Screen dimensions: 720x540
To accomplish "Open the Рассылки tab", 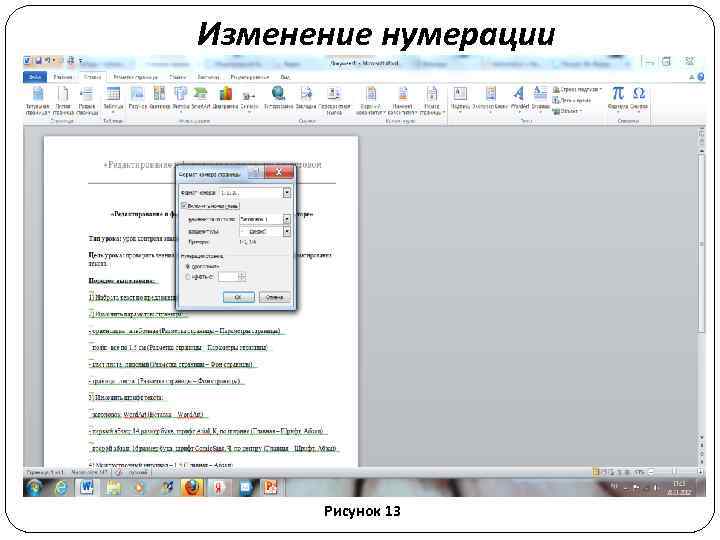I will click(208, 77).
